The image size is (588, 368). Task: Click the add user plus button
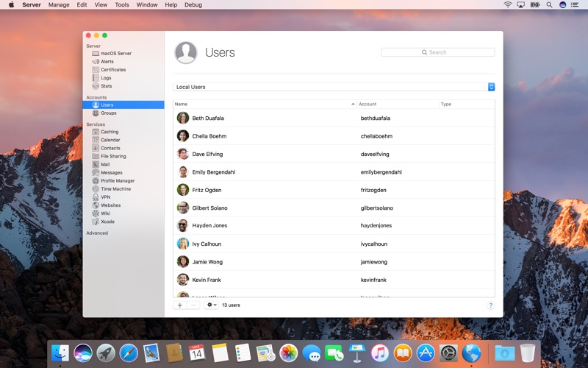pos(180,305)
